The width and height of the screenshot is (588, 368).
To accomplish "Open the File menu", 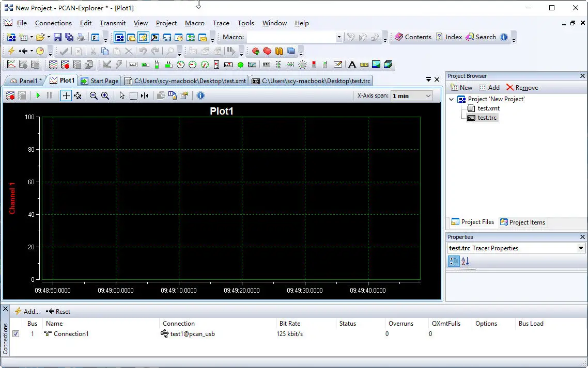I will click(x=22, y=23).
